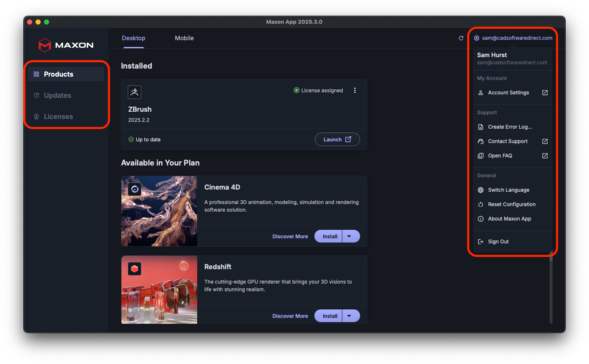Open ZBrush three-dot options menu

pyautogui.click(x=355, y=90)
